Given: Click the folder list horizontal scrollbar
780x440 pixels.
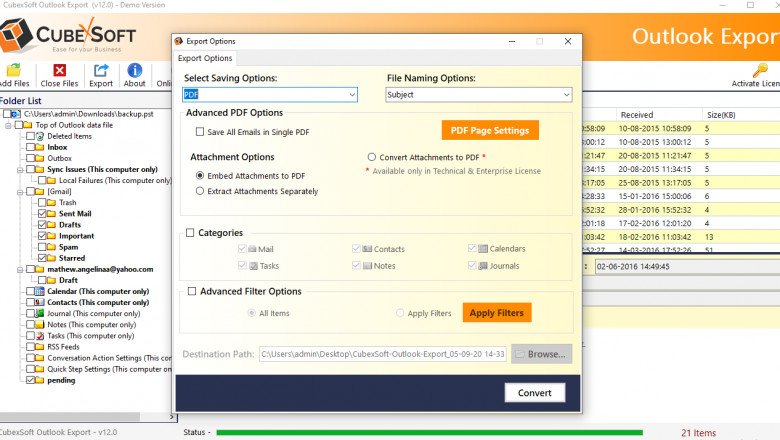Looking at the screenshot, I should (70, 417).
